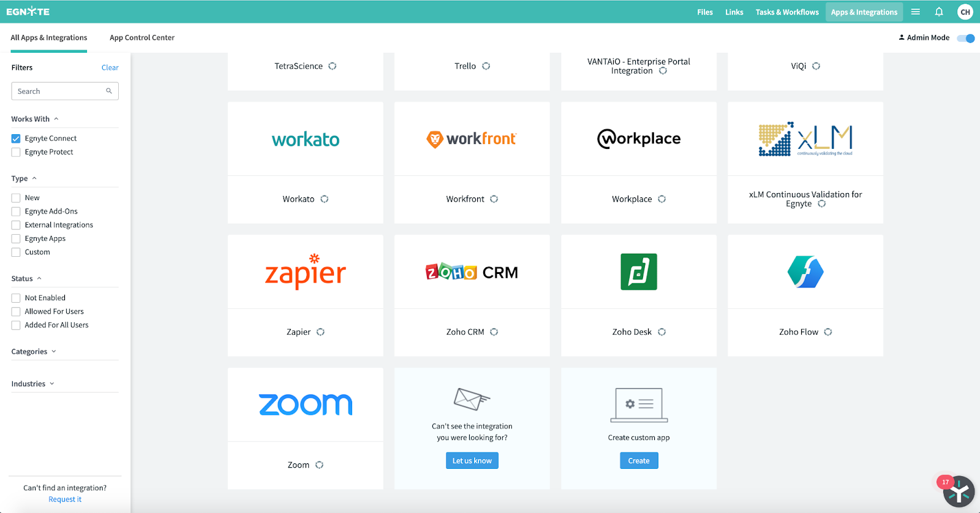980x513 pixels.
Task: Switch to the App Control Center tab
Action: (142, 37)
